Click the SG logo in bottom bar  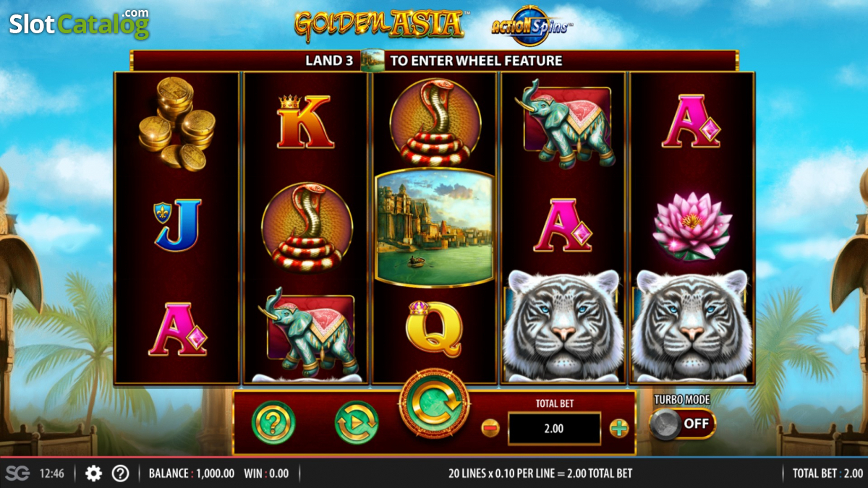17,474
